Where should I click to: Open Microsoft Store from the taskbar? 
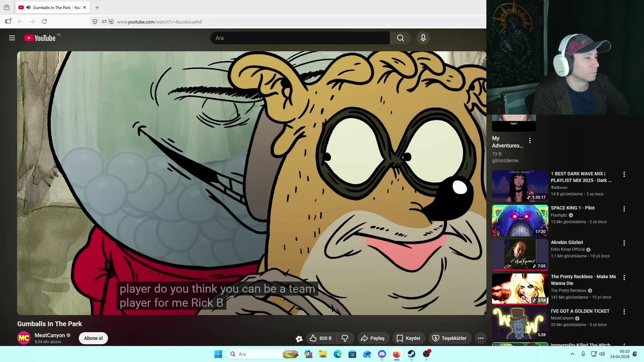click(352, 354)
